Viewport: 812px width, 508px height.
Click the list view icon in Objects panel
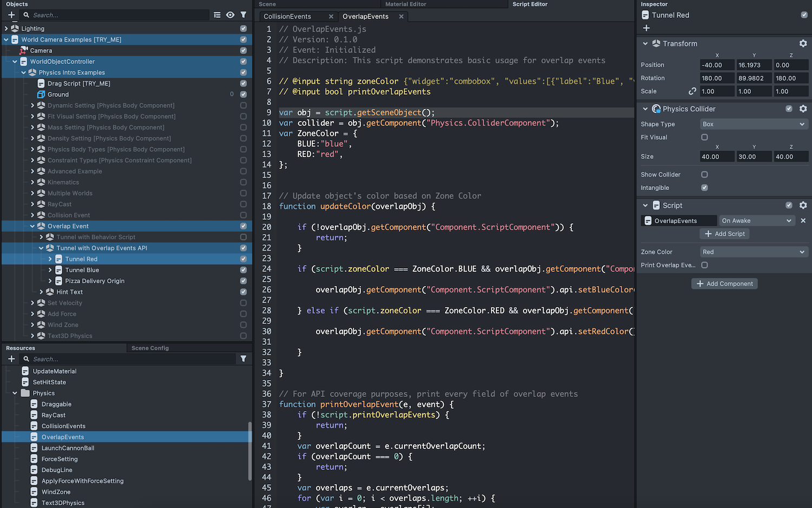point(217,15)
